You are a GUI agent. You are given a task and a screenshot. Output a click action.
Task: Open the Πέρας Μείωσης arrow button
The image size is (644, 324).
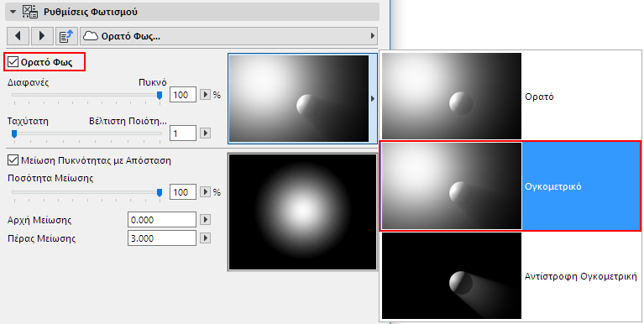coord(205,238)
